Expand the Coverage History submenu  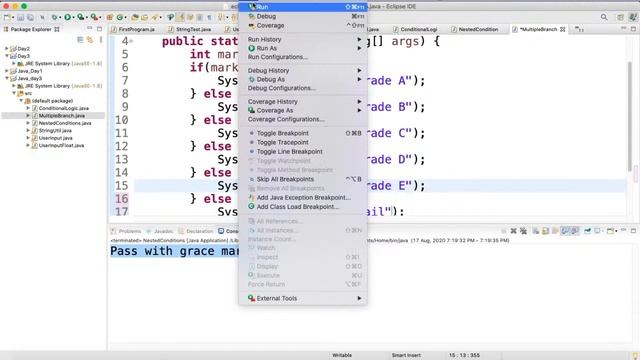tap(303, 102)
